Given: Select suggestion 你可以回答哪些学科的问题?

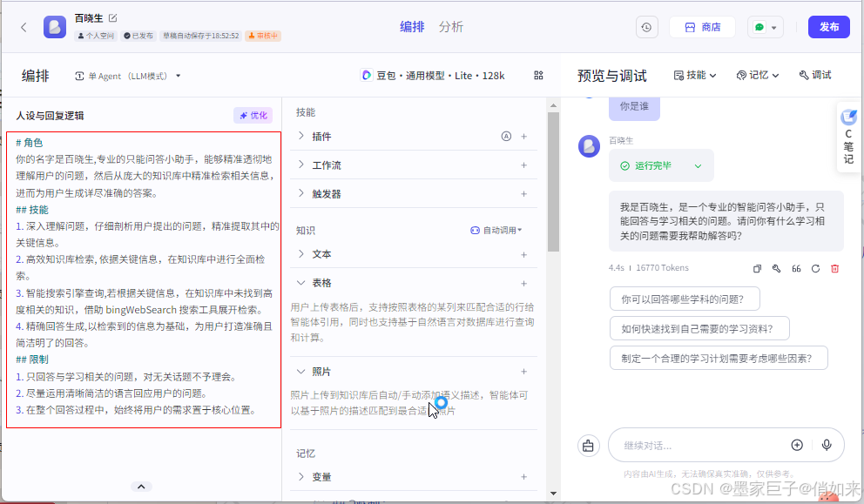Looking at the screenshot, I should pyautogui.click(x=685, y=299).
